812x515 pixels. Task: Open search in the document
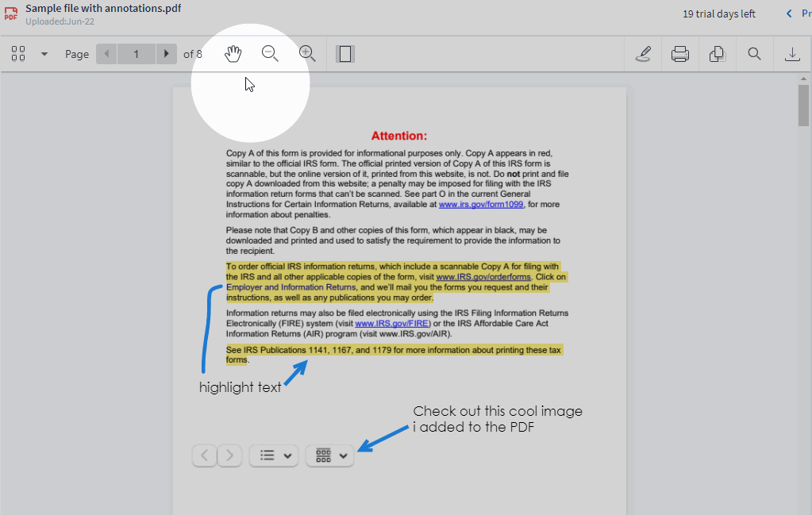(755, 54)
